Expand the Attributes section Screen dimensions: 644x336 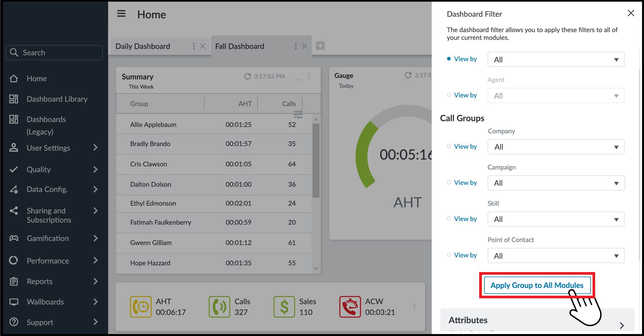[x=622, y=326]
